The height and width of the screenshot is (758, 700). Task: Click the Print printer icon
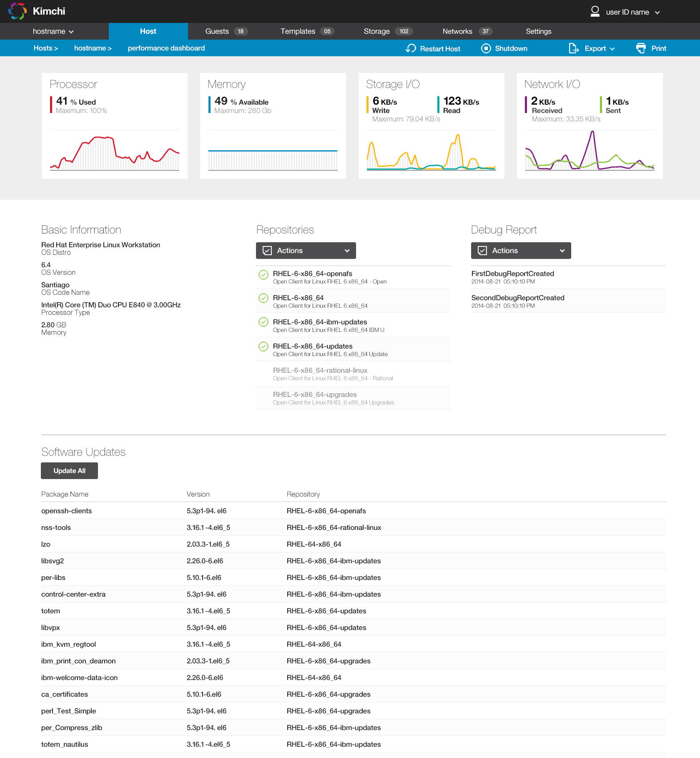point(641,48)
